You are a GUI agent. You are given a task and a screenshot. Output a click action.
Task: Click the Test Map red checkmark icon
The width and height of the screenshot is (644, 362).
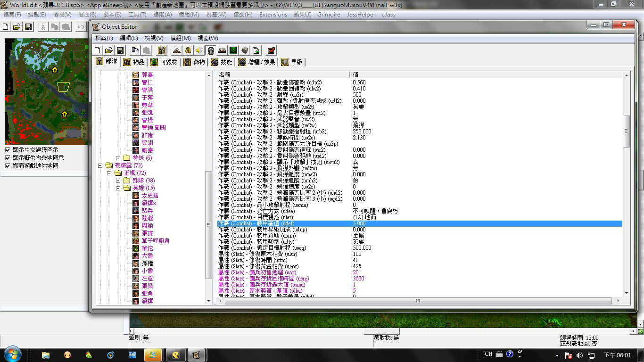tap(271, 50)
